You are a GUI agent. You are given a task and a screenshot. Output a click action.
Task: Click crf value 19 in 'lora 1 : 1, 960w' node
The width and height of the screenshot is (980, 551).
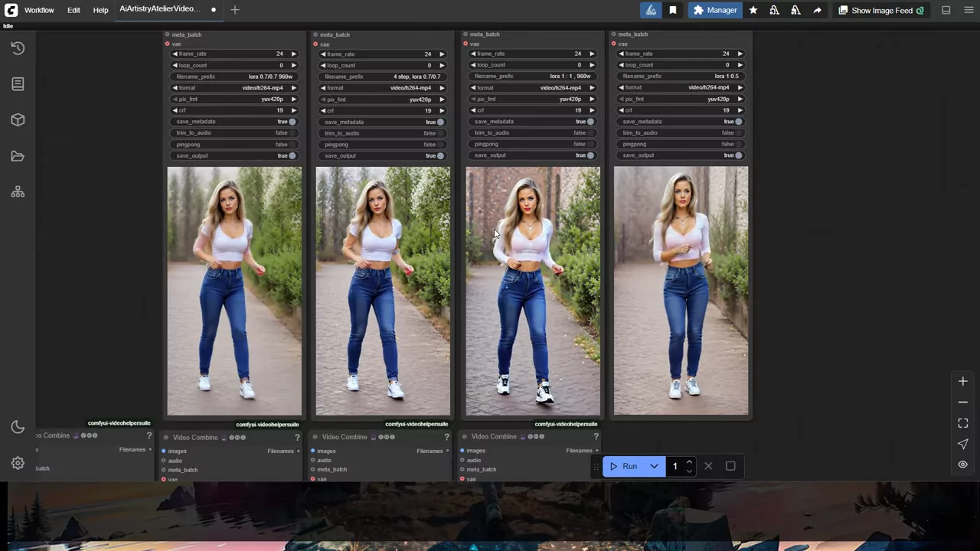pyautogui.click(x=578, y=110)
